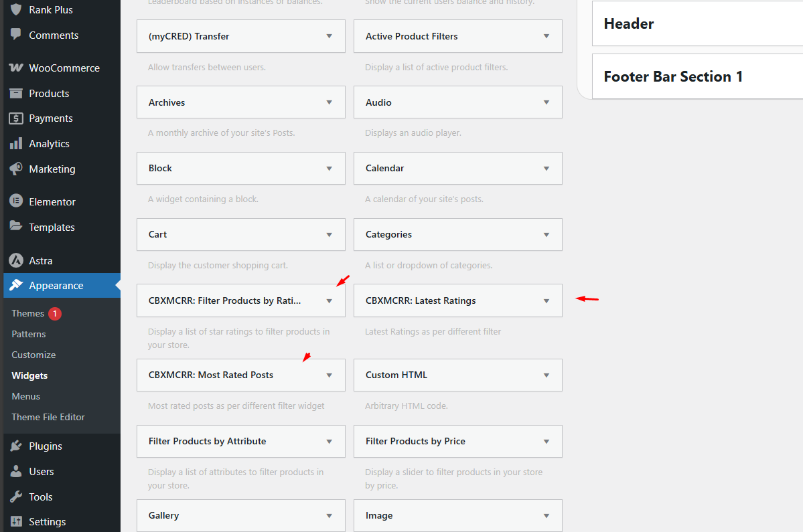Select Theme File Editor submenu
803x532 pixels.
[x=48, y=417]
